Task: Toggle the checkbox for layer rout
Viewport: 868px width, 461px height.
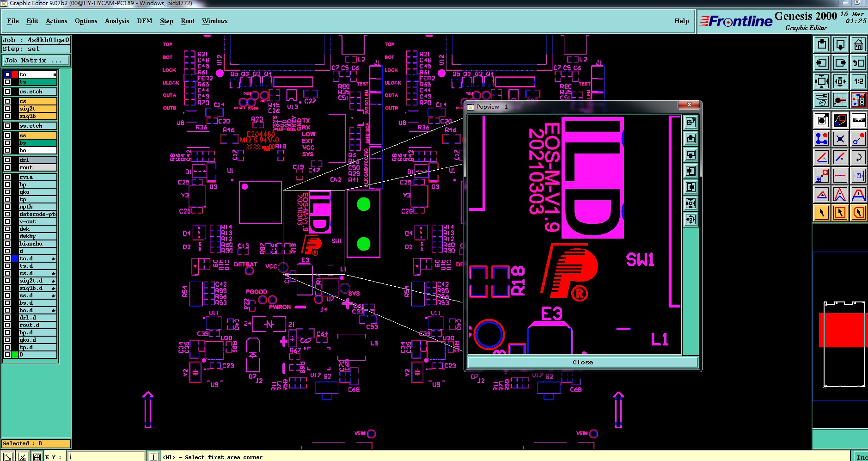Action: point(7,167)
